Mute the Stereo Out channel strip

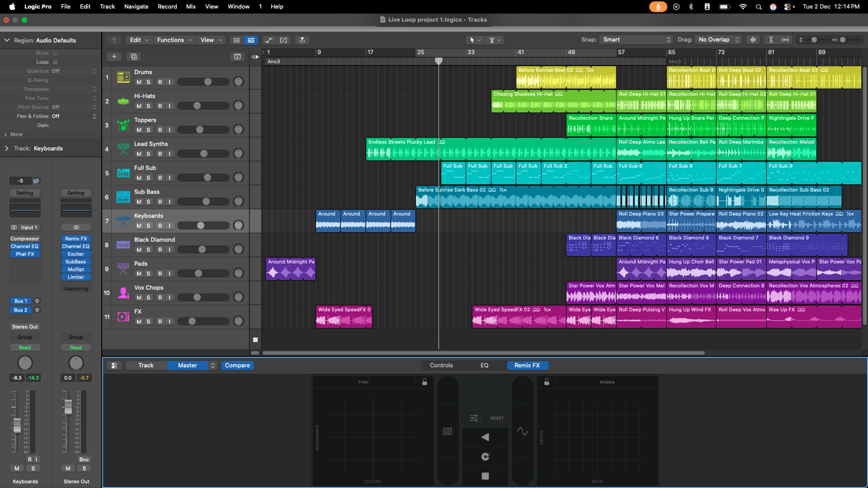click(68, 468)
